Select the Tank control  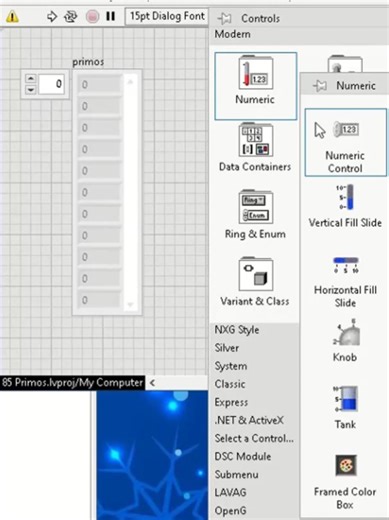(345, 407)
